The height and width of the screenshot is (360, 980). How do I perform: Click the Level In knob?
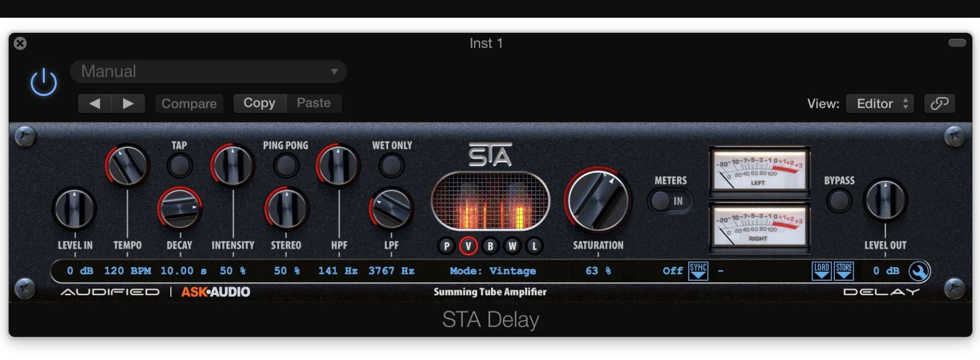[x=75, y=209]
